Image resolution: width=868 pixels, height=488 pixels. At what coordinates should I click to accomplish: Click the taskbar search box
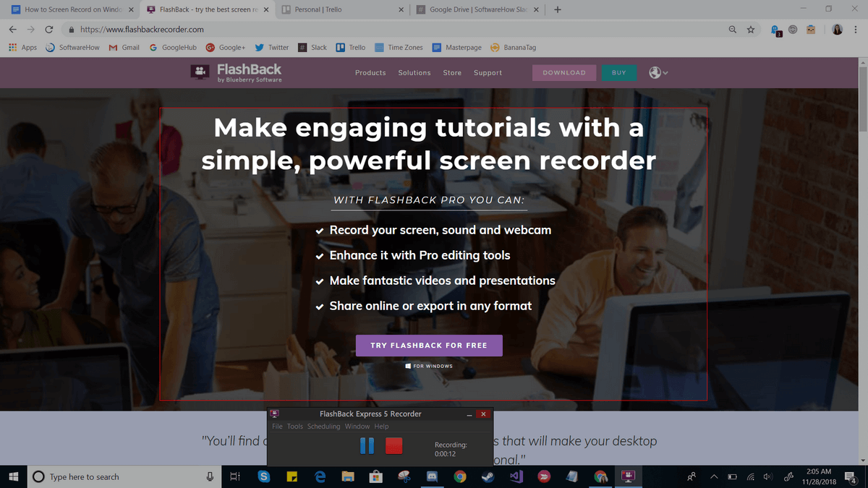124,476
